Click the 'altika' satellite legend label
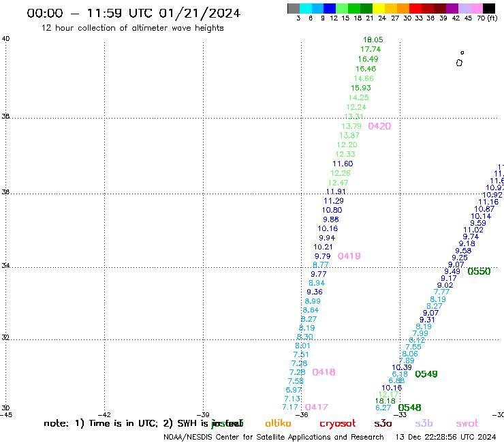This screenshot has width=504, height=443. tap(278, 423)
